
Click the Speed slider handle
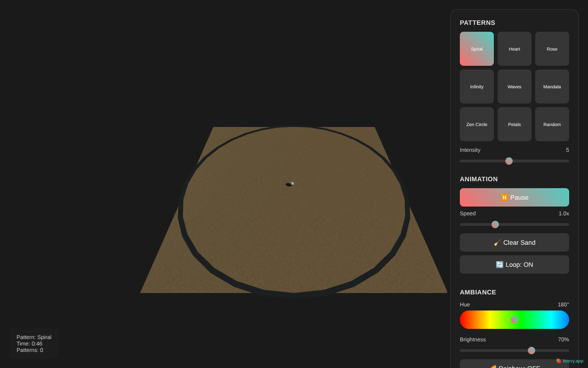coord(495,224)
